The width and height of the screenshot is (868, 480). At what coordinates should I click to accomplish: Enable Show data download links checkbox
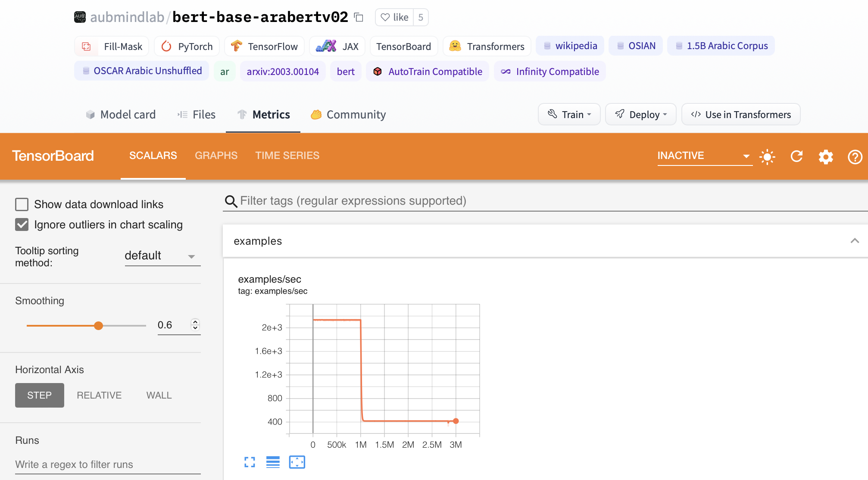pyautogui.click(x=22, y=204)
